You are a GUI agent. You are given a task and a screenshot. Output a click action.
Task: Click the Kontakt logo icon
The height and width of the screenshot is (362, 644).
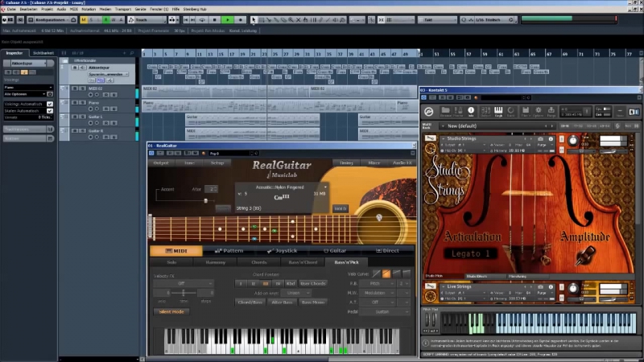click(429, 112)
